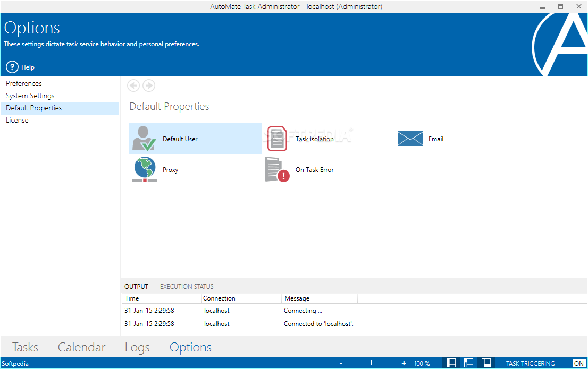Image resolution: width=588 pixels, height=369 pixels.
Task: Select the third pane layout icon
Action: click(x=486, y=363)
